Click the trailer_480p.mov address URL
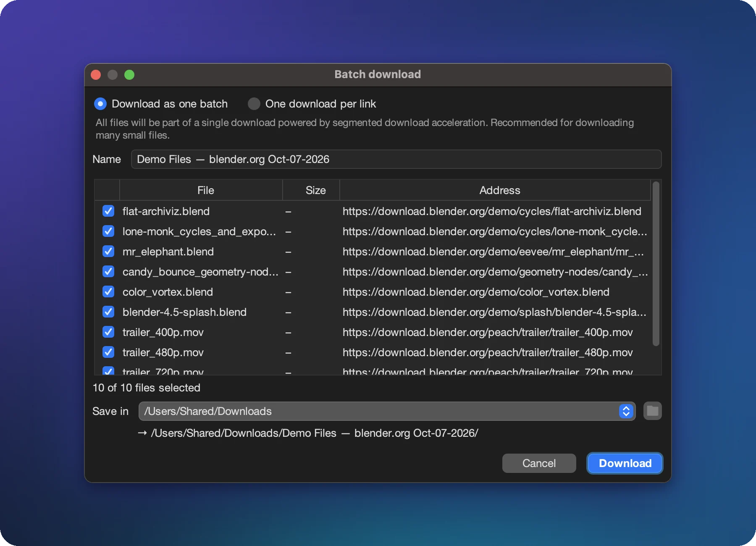Screen dimensions: 756x546 tap(488, 352)
